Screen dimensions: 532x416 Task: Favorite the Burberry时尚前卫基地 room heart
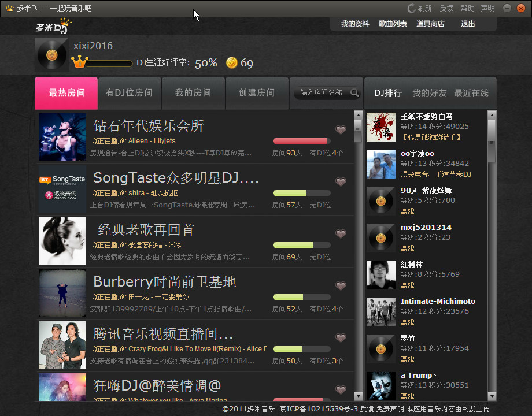coord(341,285)
